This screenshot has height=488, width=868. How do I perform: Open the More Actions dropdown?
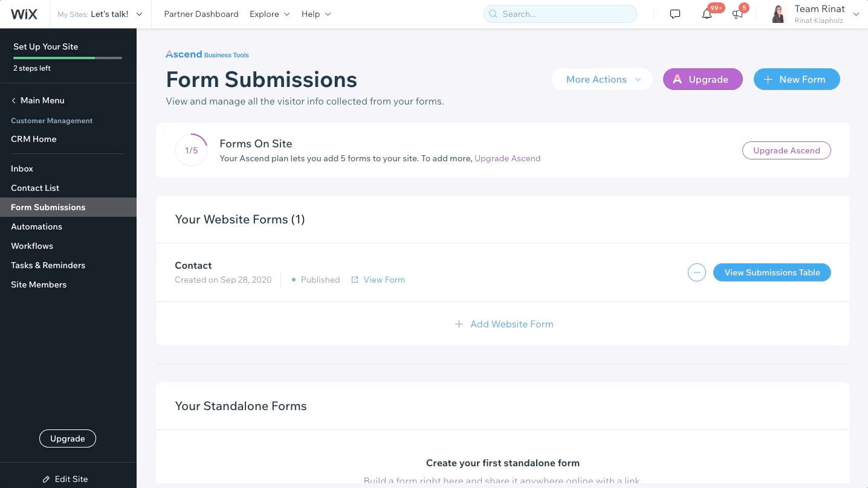pyautogui.click(x=602, y=79)
